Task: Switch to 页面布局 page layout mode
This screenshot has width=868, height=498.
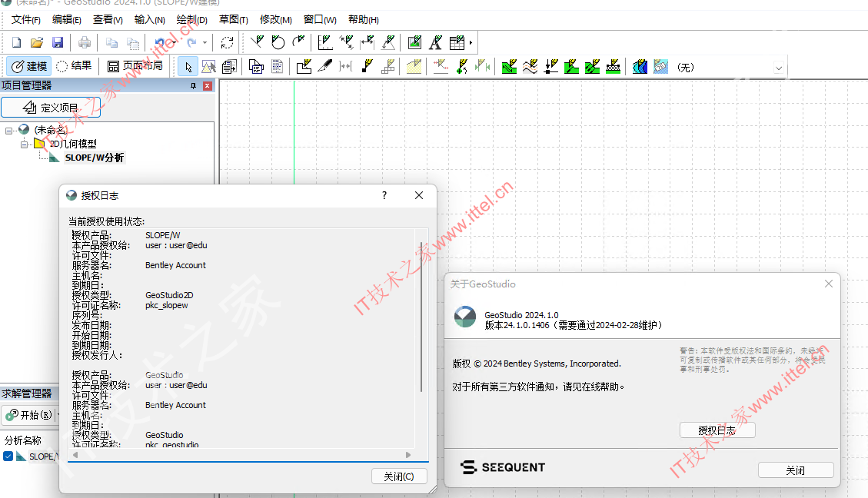Action: [135, 66]
